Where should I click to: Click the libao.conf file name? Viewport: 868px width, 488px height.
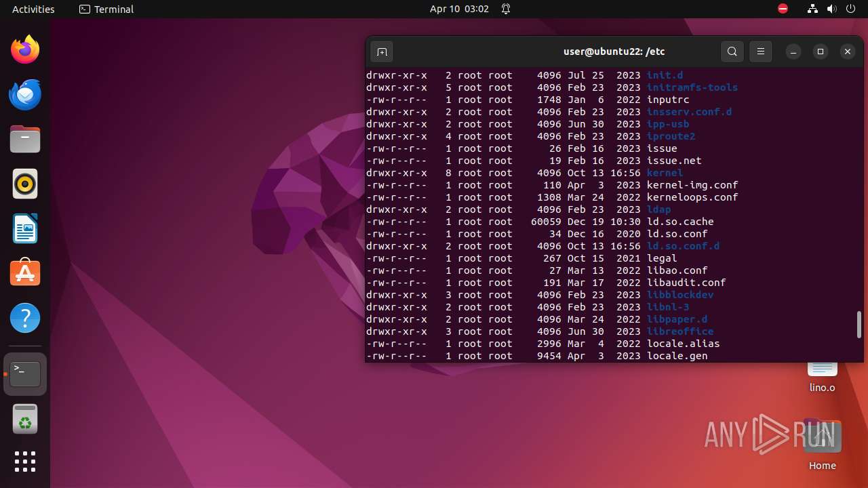point(677,270)
